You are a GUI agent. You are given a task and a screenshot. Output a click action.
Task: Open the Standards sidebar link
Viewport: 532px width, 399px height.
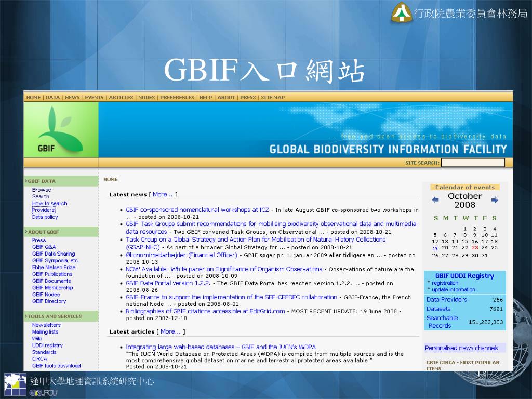pos(44,352)
